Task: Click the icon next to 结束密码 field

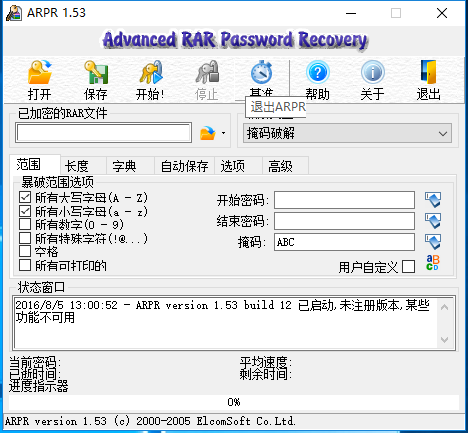Action: 433,221
